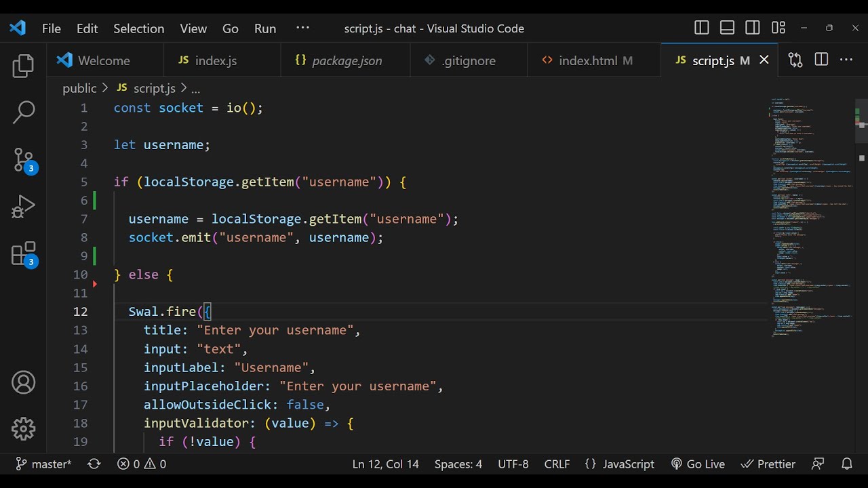Open the Extensions view icon

23,254
